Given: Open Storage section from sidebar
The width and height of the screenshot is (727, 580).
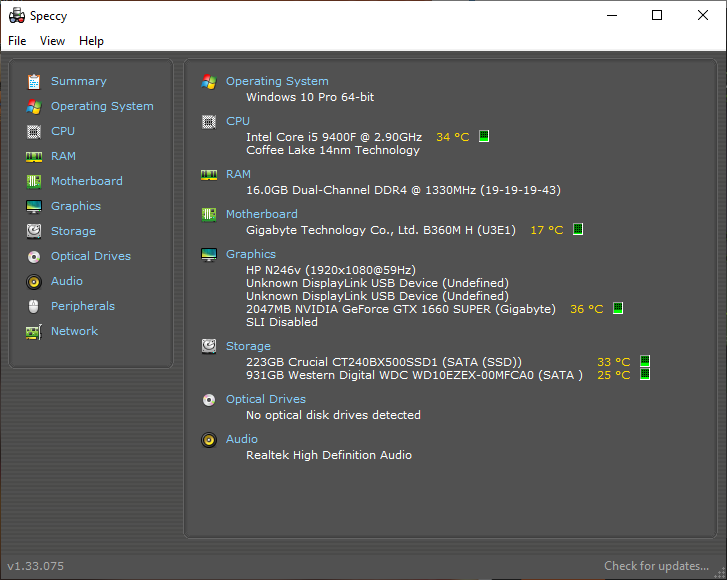Looking at the screenshot, I should point(73,231).
